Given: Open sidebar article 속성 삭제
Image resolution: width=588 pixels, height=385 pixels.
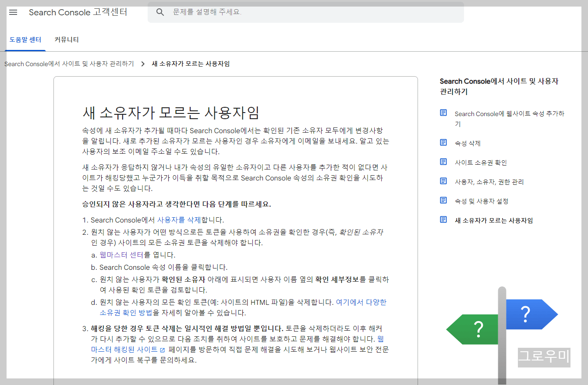Looking at the screenshot, I should pos(468,143).
